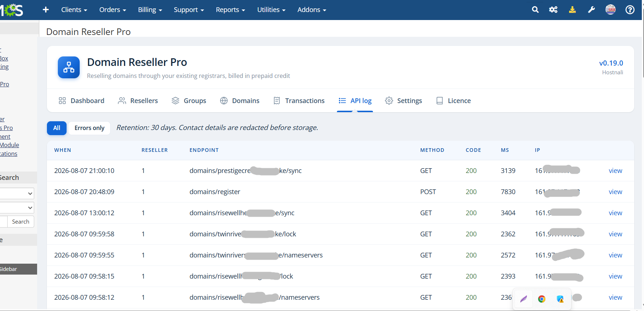Screen dimensions: 644x311
Task: Expand the Reports menu
Action: pos(230,10)
